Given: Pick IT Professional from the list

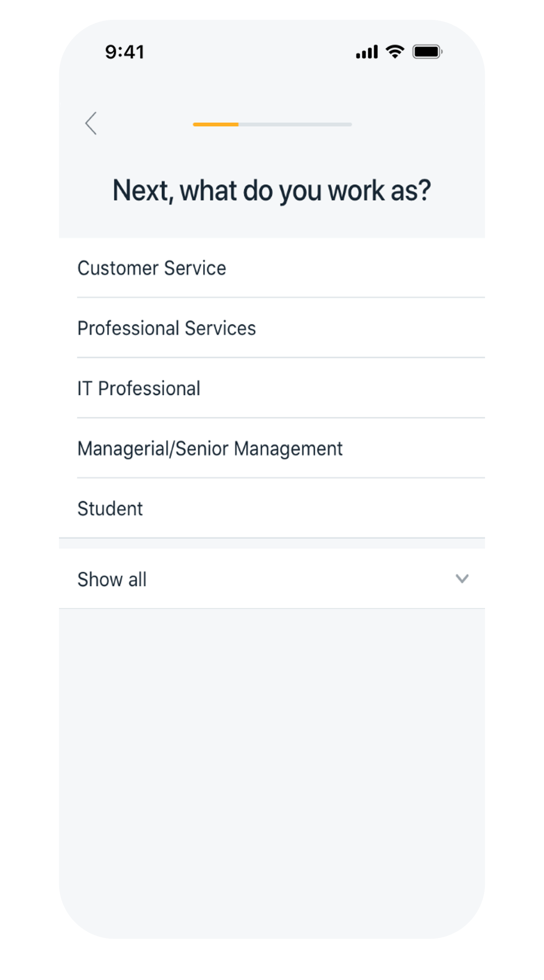Looking at the screenshot, I should click(272, 388).
